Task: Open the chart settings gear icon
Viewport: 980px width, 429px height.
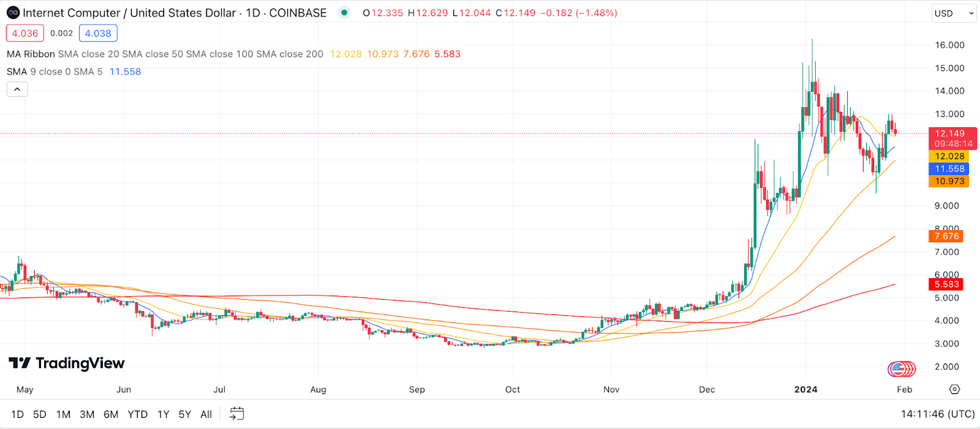Action: click(954, 389)
